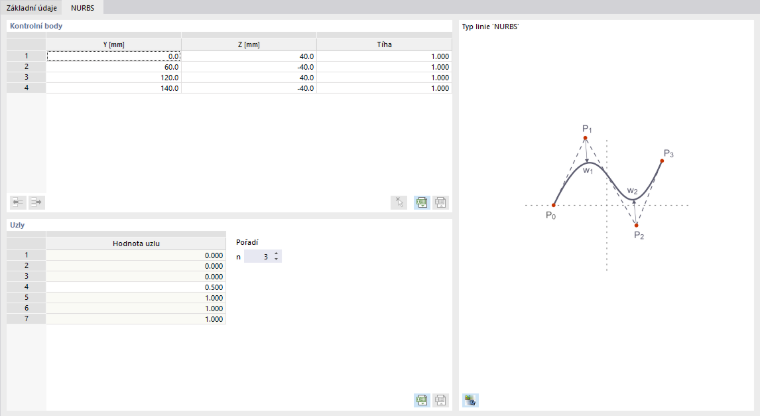Screen dimensions: 760x416
Task: Select Tíha value in control point row 4
Action: (x=384, y=88)
